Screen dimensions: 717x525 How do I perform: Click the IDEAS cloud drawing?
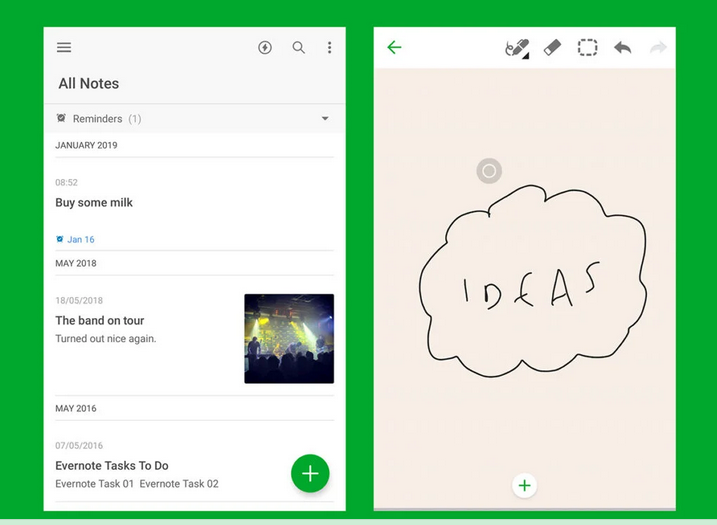point(533,281)
